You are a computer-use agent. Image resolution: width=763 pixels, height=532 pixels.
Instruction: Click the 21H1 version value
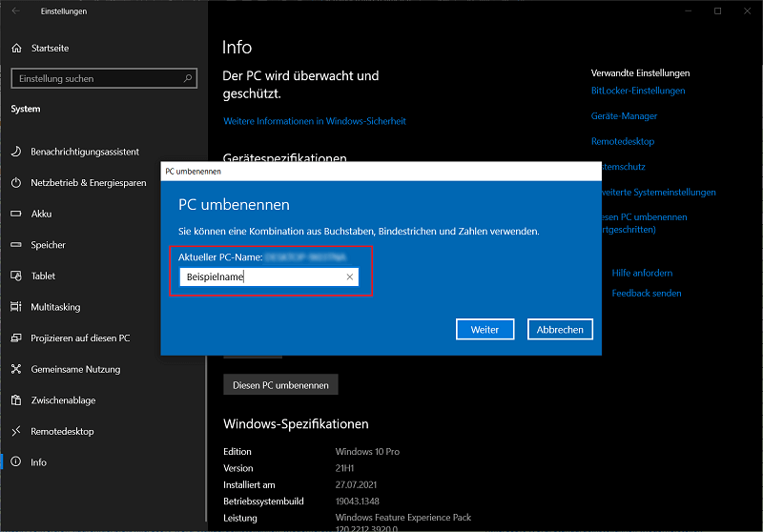tap(344, 468)
